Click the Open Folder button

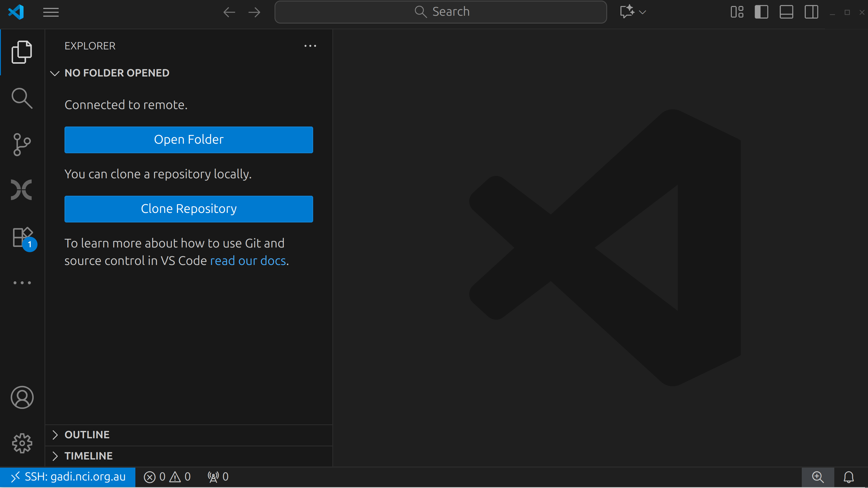coord(189,140)
